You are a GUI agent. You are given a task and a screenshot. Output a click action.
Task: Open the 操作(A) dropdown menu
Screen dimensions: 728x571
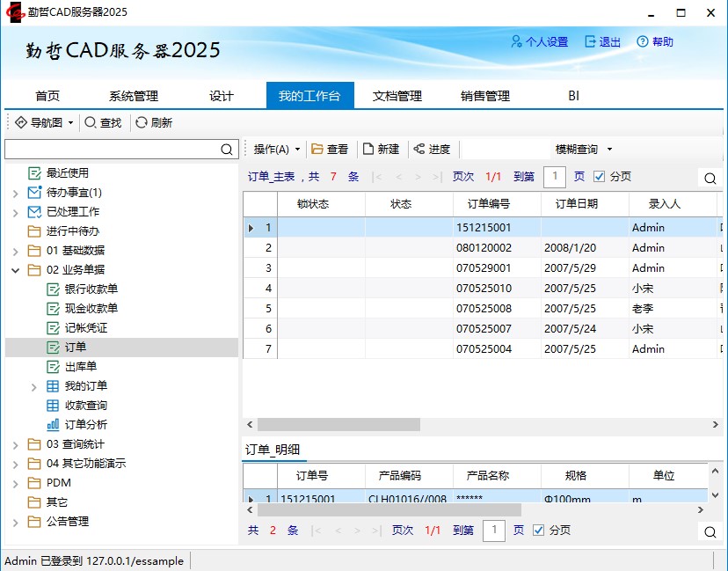pos(276,150)
